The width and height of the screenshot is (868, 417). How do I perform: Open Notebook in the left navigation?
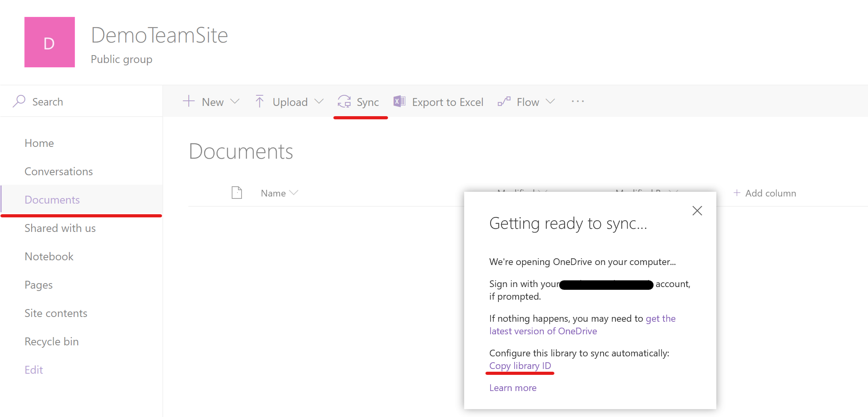pyautogui.click(x=49, y=256)
